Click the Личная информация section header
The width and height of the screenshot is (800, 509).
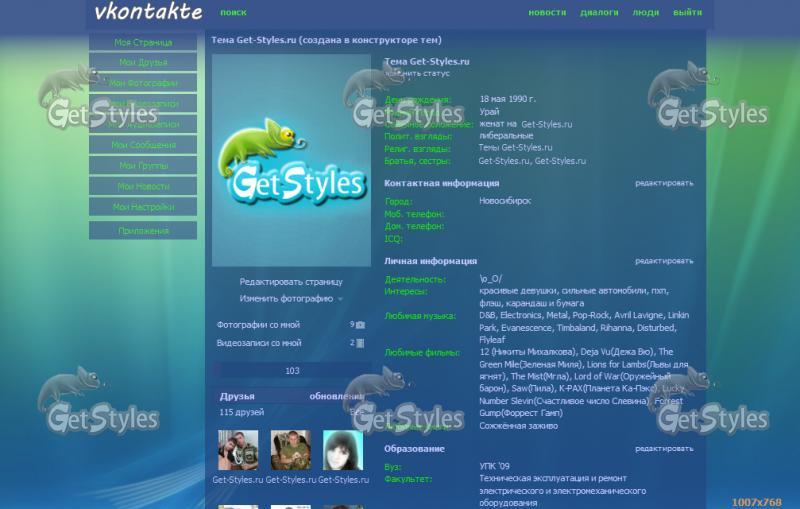click(430, 261)
